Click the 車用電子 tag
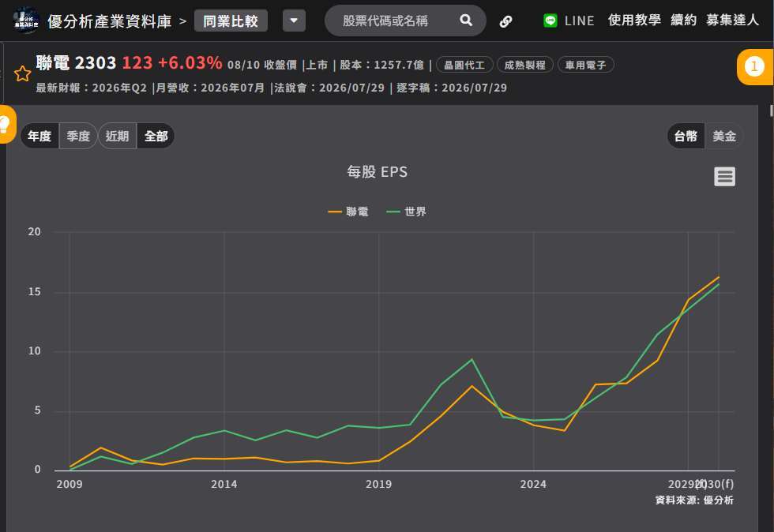Screen dimensions: 774x532 coord(585,65)
